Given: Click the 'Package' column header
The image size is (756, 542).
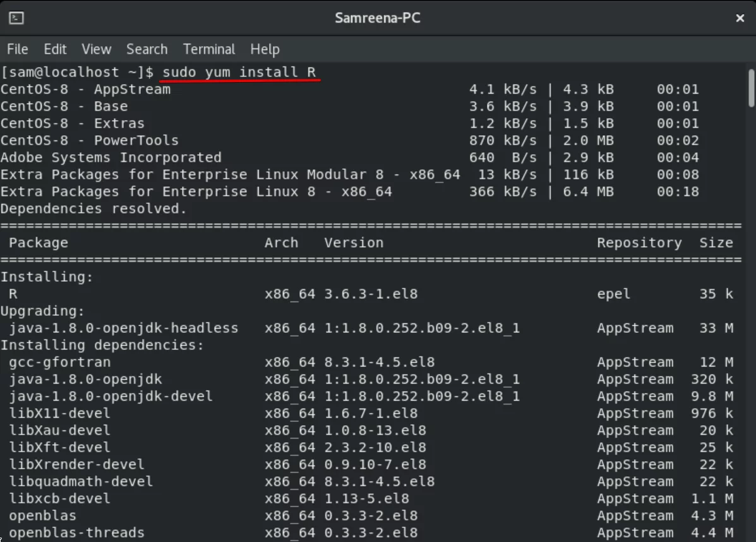Looking at the screenshot, I should pyautogui.click(x=39, y=243).
